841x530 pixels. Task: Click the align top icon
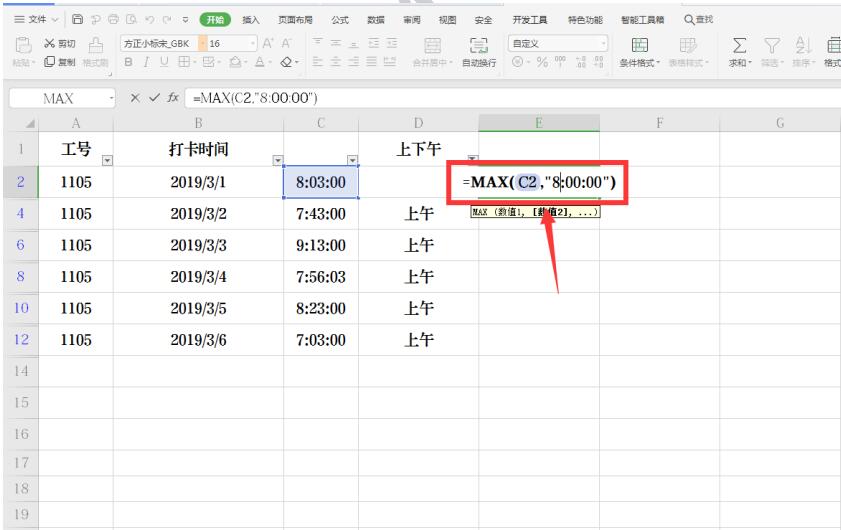[318, 43]
